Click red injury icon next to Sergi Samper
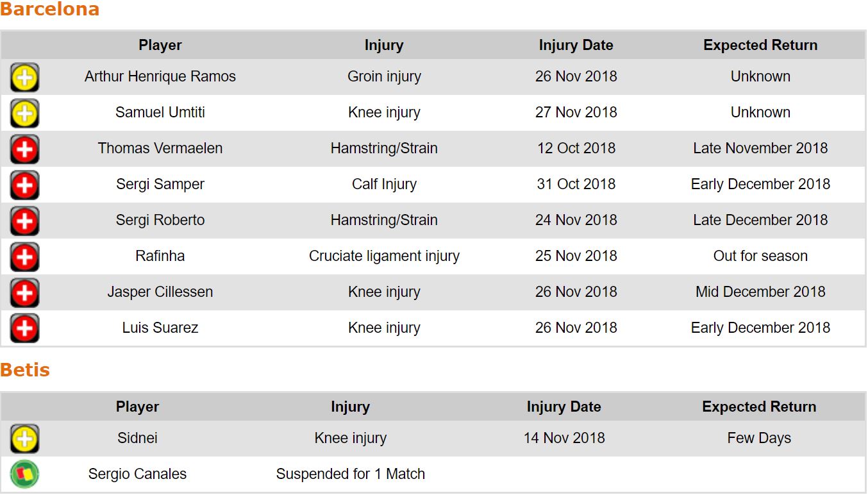 click(x=24, y=185)
